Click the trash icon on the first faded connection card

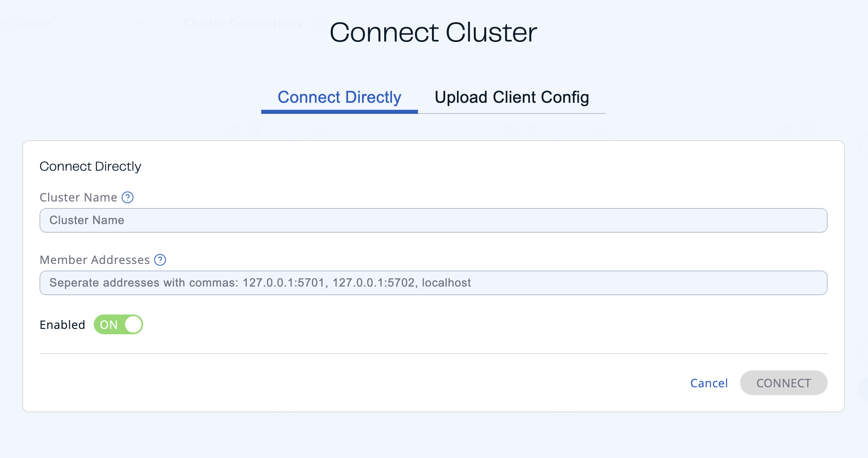[x=255, y=130]
